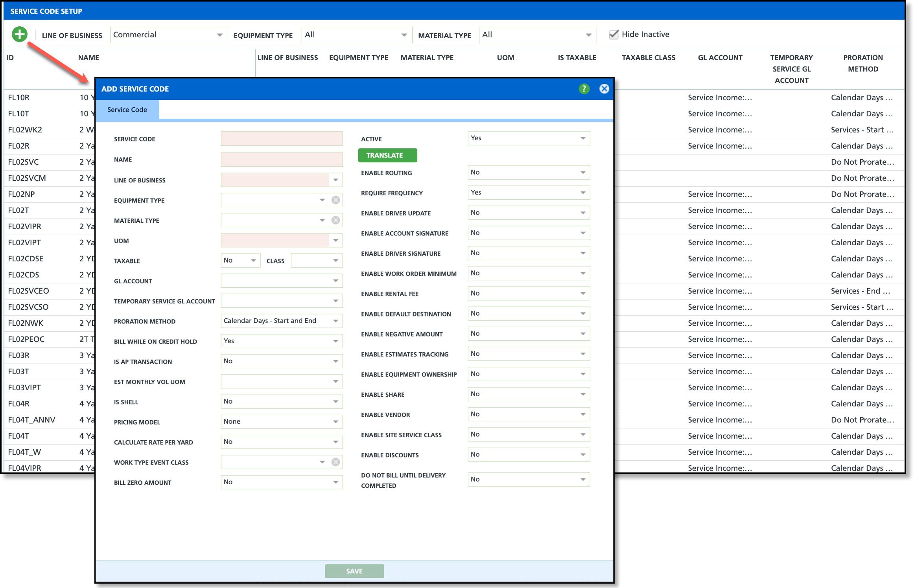Viewport: 914px width, 588px height.
Task: Focus the Name text field
Action: pyautogui.click(x=281, y=159)
